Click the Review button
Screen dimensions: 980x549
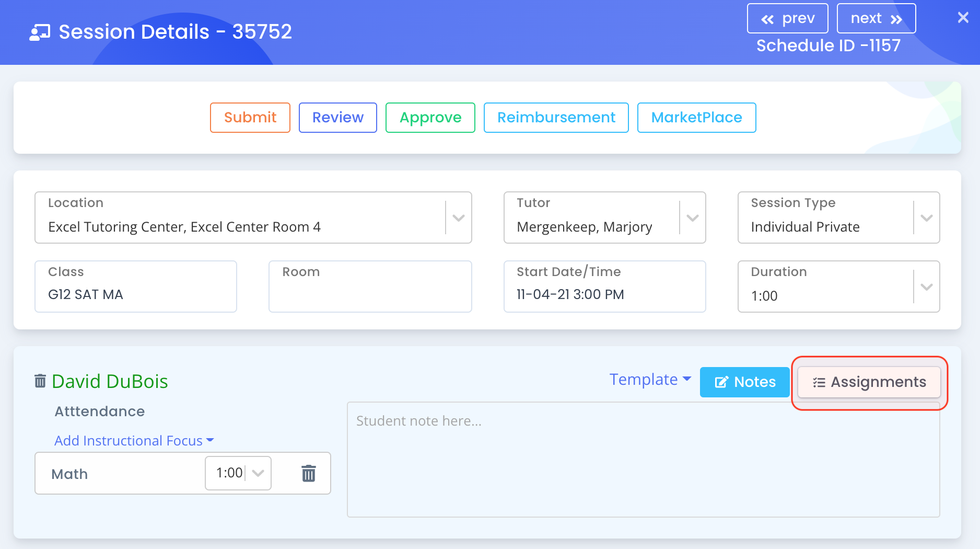click(338, 118)
